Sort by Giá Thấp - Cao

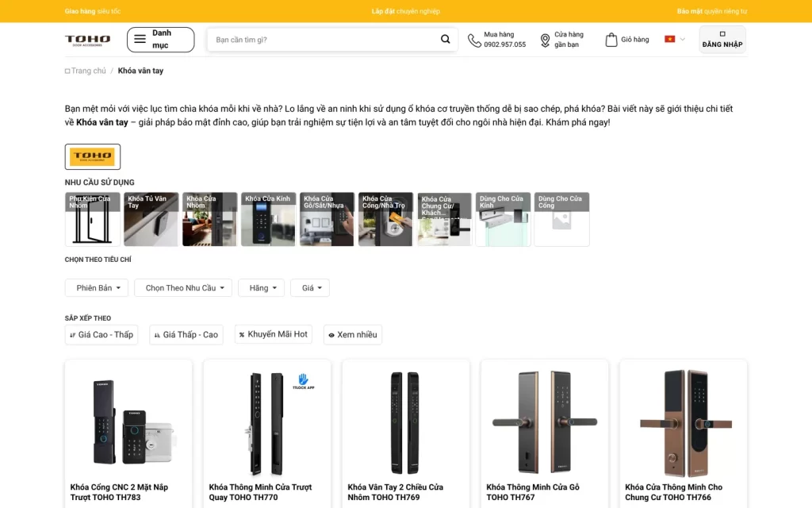186,335
